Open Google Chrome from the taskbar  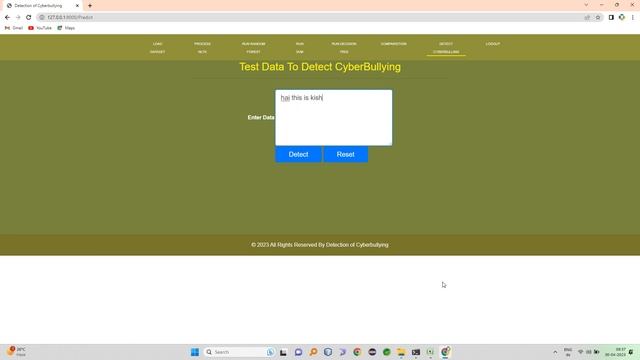coord(357,352)
